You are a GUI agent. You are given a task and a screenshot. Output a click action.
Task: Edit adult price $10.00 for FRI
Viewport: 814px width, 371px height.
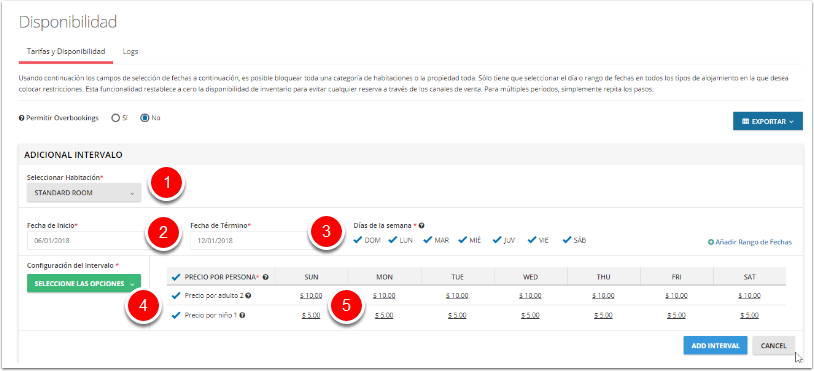(x=676, y=296)
